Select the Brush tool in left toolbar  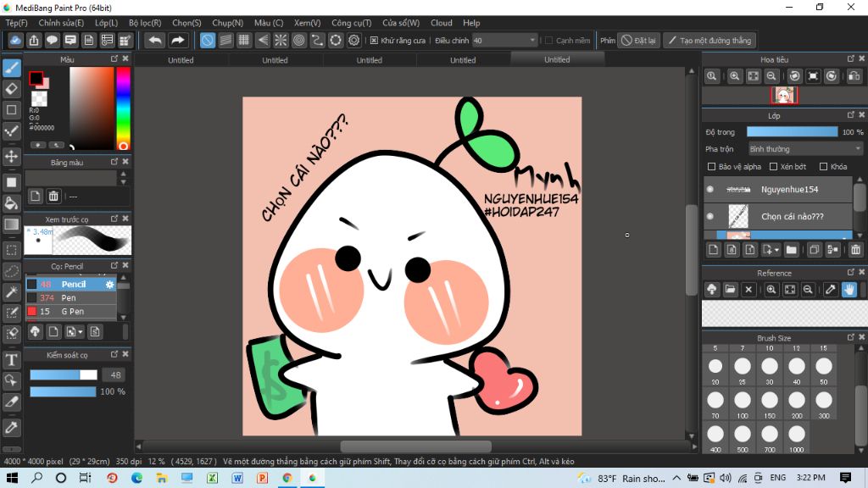pos(12,68)
